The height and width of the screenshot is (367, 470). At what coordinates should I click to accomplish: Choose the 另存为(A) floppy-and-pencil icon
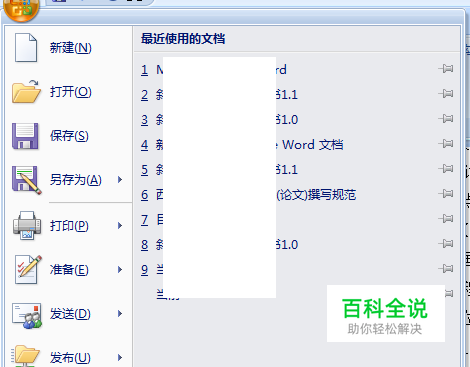tap(27, 180)
